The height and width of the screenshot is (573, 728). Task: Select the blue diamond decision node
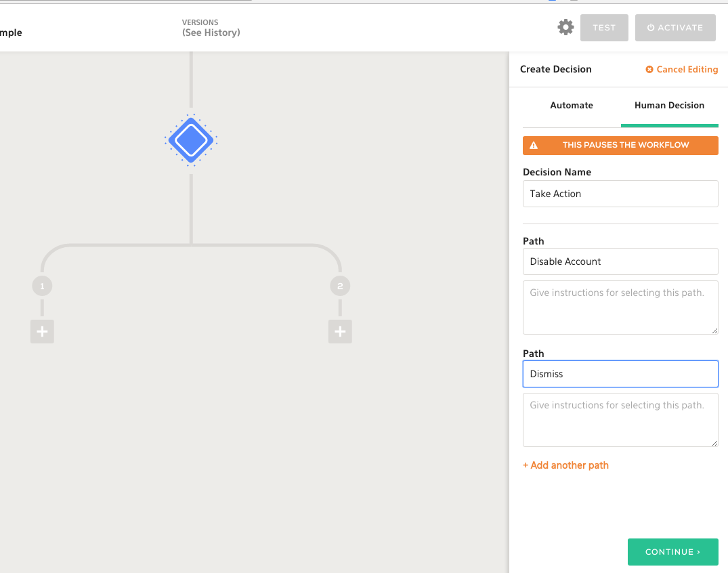tap(191, 141)
